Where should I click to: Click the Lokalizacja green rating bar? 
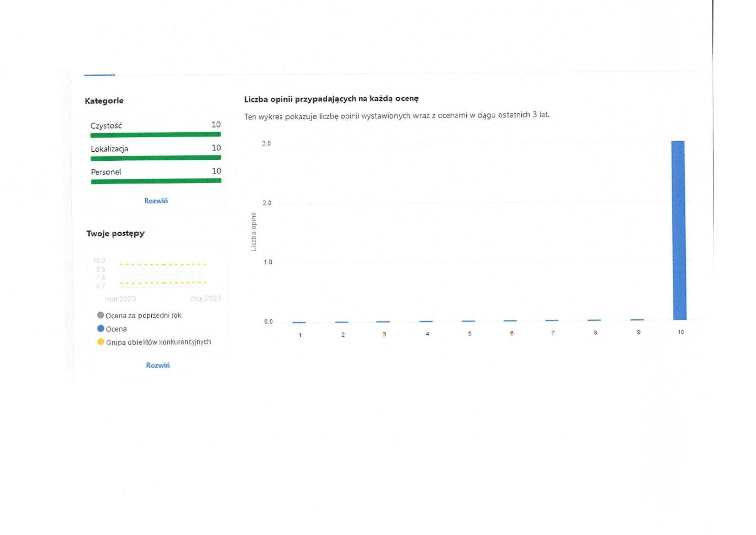[x=156, y=158]
